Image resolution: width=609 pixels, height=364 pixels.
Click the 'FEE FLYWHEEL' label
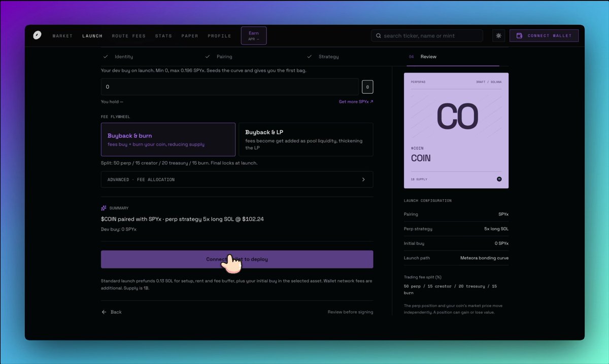116,117
